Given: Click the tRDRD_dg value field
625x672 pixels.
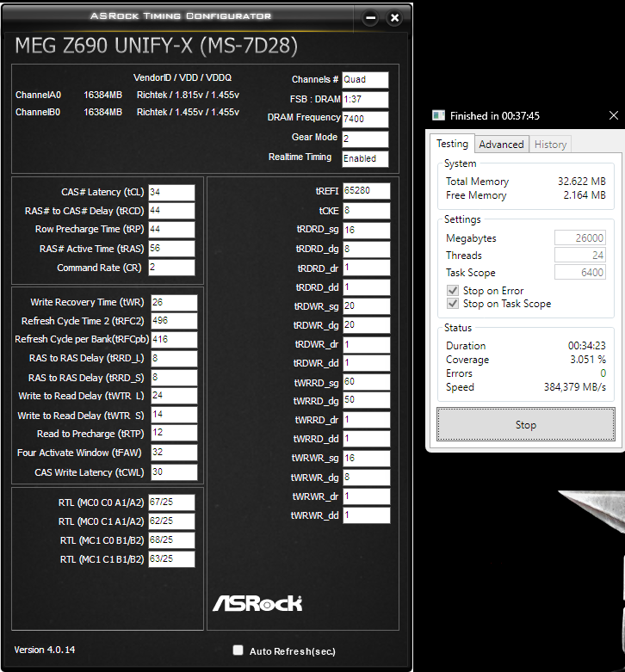Looking at the screenshot, I should click(367, 249).
